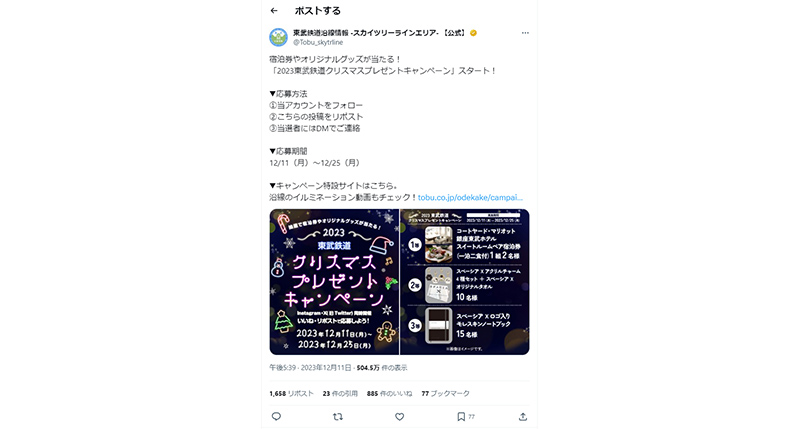Click the gold verified badge
This screenshot has width=800, height=429.
pyautogui.click(x=473, y=33)
